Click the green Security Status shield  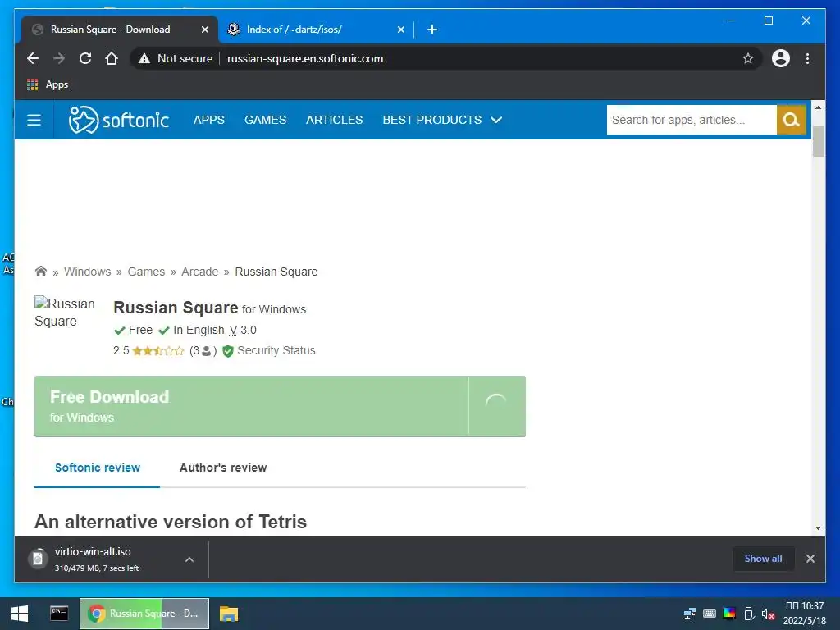(228, 351)
